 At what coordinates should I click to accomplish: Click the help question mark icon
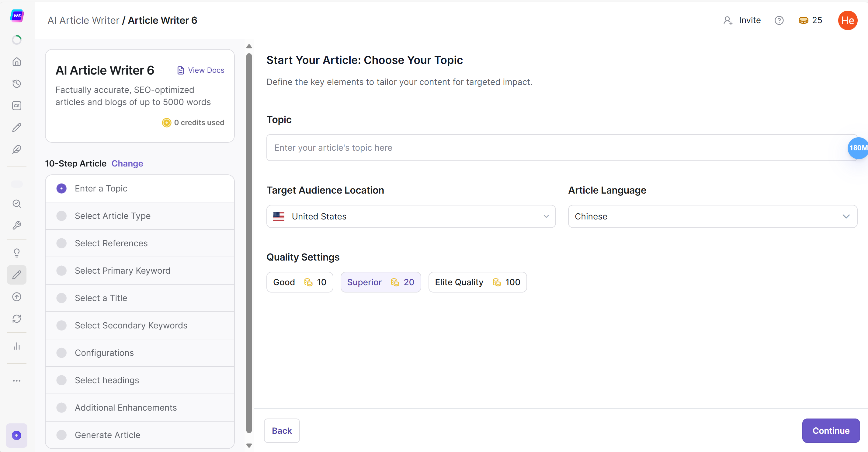[779, 21]
